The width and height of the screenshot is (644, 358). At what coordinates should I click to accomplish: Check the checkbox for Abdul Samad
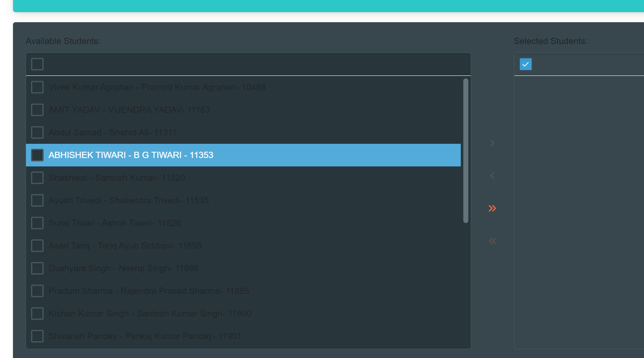pyautogui.click(x=37, y=132)
